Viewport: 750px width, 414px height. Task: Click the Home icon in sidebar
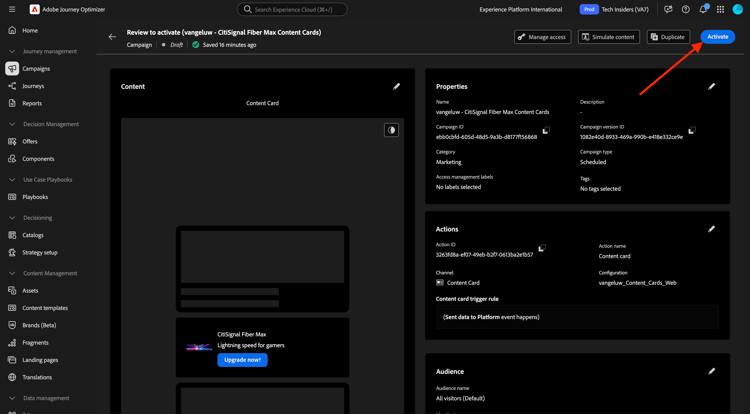pos(12,30)
